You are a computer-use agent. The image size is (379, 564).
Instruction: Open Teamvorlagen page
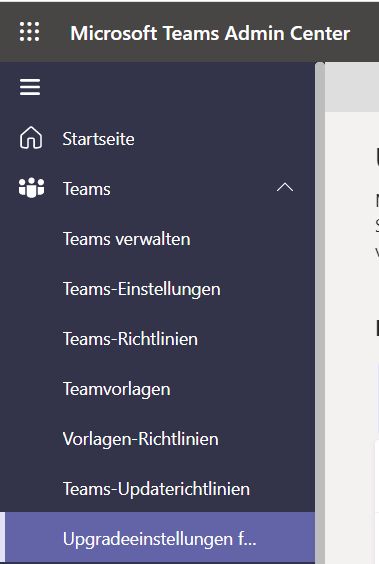point(117,389)
